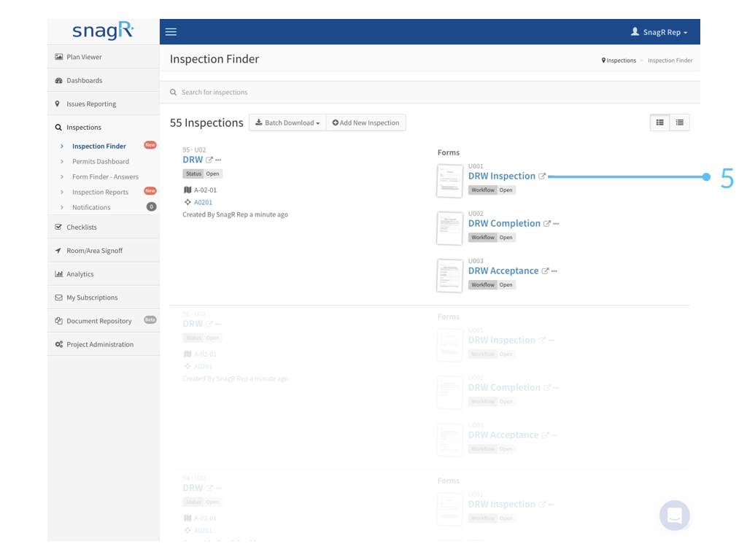This screenshot has width=747, height=560.
Task: Click the Issues Reporting pin icon
Action: pyautogui.click(x=58, y=104)
